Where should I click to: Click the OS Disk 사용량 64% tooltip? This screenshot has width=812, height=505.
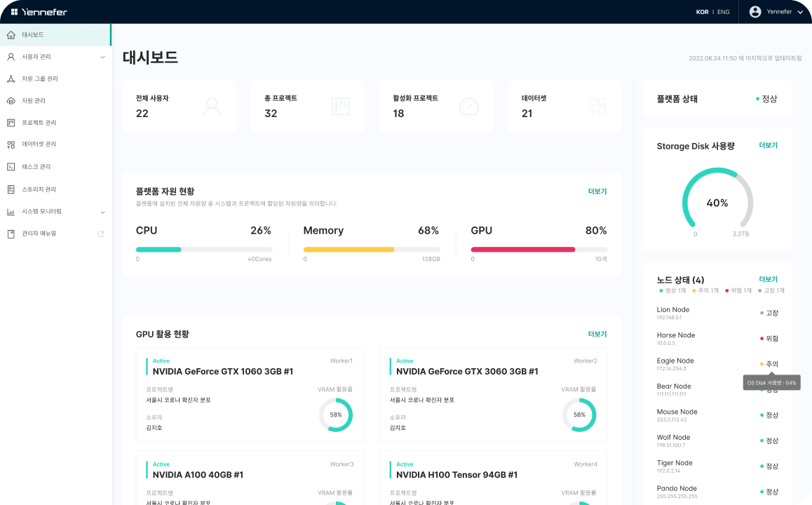point(771,383)
